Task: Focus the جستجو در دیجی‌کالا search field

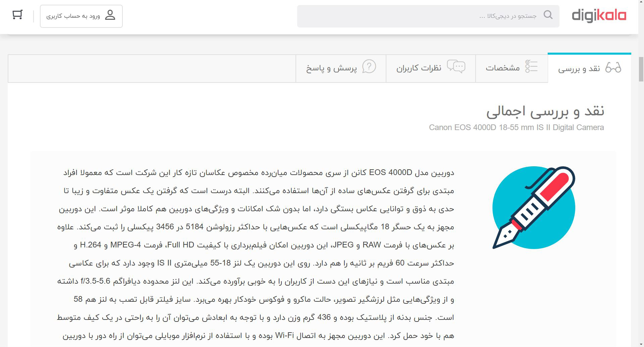Action: pos(428,16)
